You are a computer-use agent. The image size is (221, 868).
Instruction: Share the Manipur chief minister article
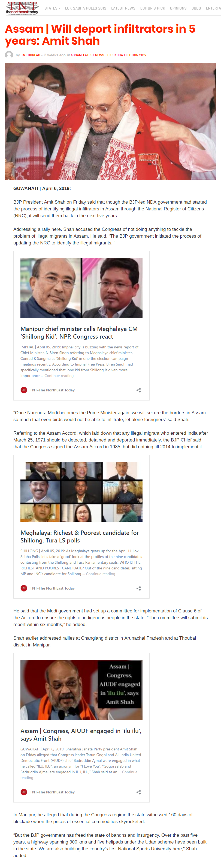138,390
